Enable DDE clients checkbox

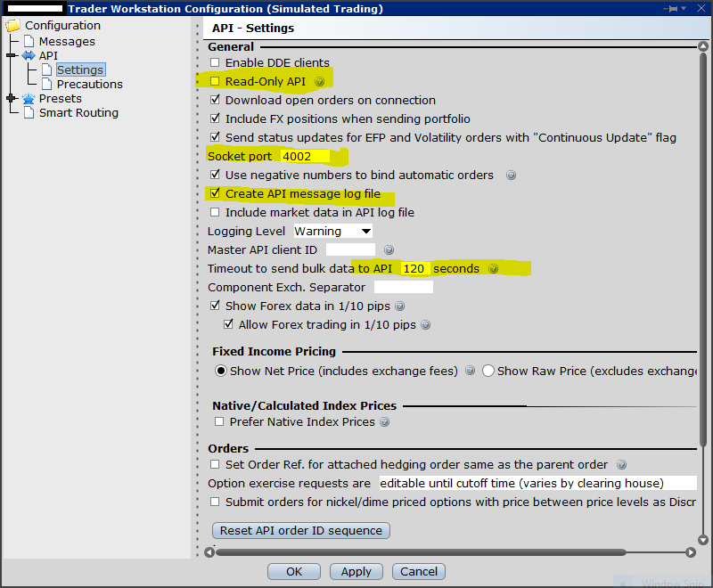[215, 62]
